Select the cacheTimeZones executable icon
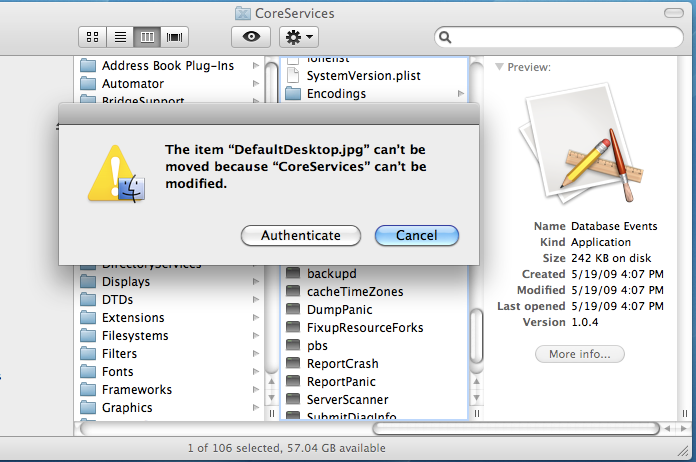The width and height of the screenshot is (696, 462). (293, 291)
